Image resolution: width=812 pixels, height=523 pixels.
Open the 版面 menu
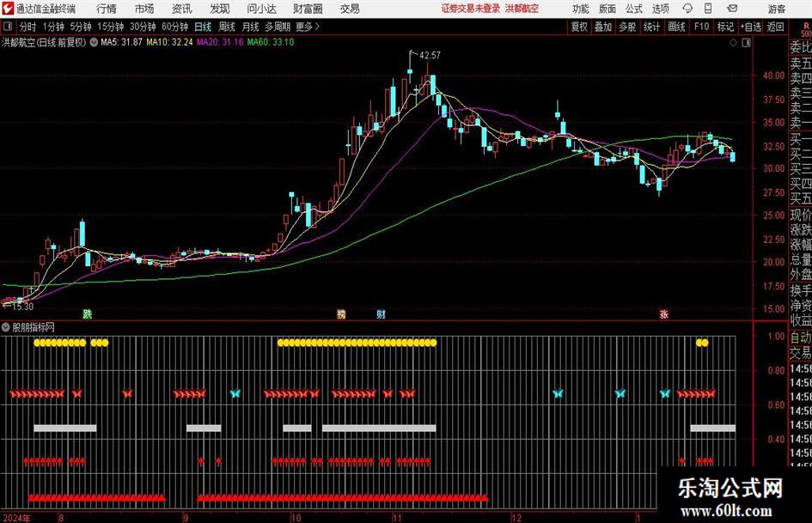(x=607, y=9)
